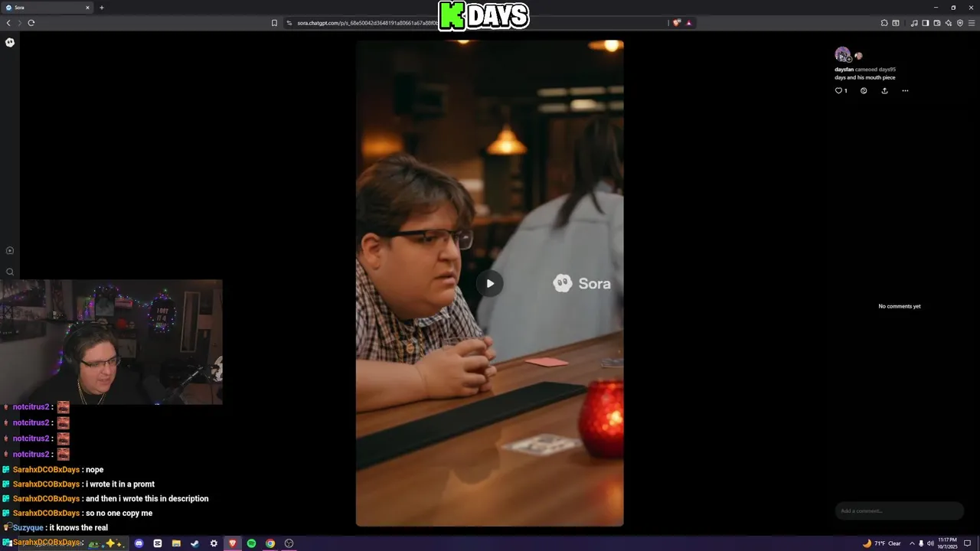The height and width of the screenshot is (551, 980).
Task: Follow daysfan via avatar plus badge
Action: point(848,60)
